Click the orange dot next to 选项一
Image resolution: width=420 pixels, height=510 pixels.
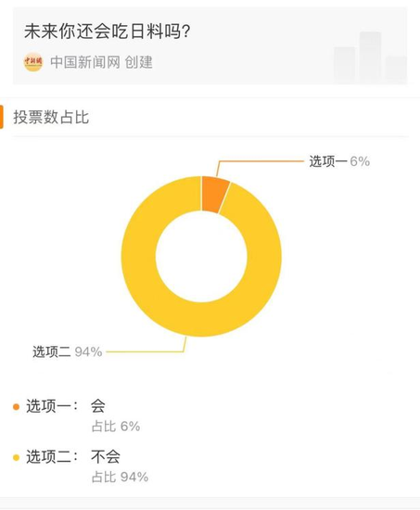pyautogui.click(x=16, y=407)
